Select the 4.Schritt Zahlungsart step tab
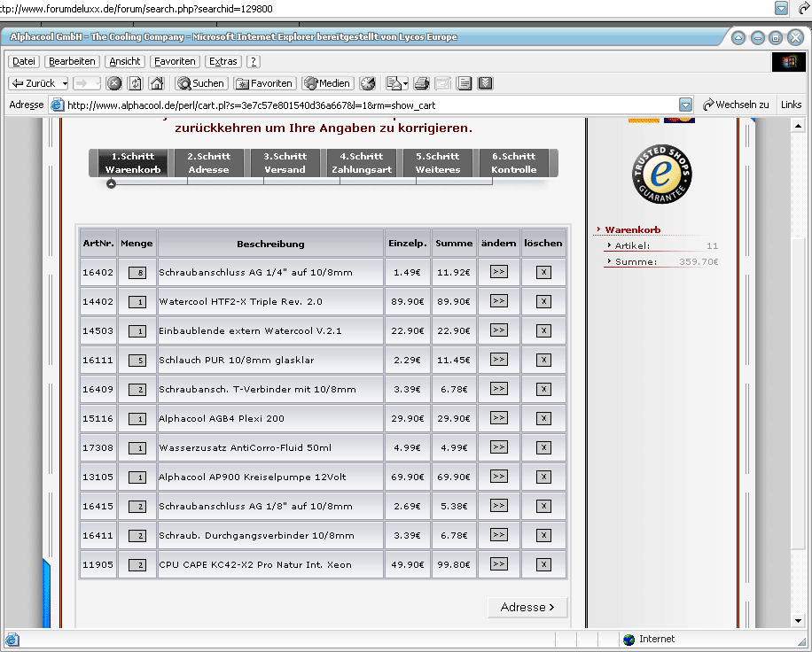Screen dimensions: 812x652 [x=362, y=163]
